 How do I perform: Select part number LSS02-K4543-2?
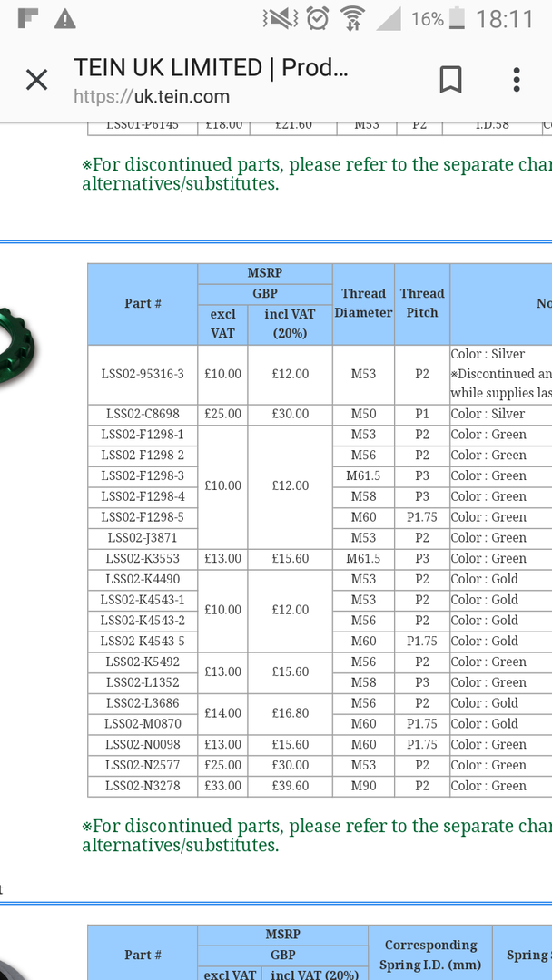[143, 621]
